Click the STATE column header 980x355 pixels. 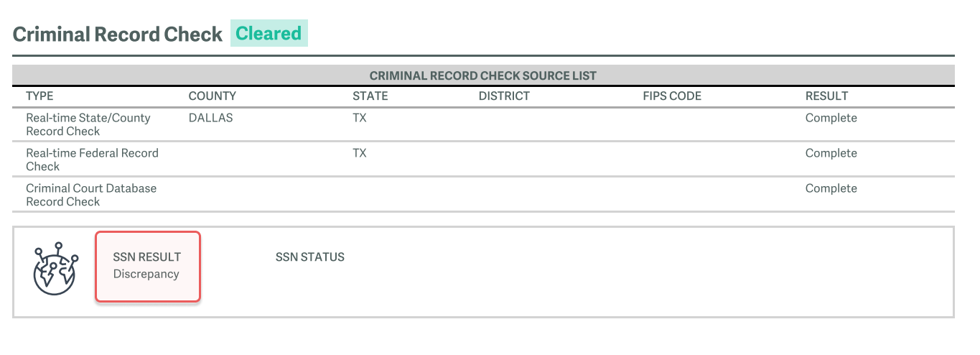(x=370, y=96)
